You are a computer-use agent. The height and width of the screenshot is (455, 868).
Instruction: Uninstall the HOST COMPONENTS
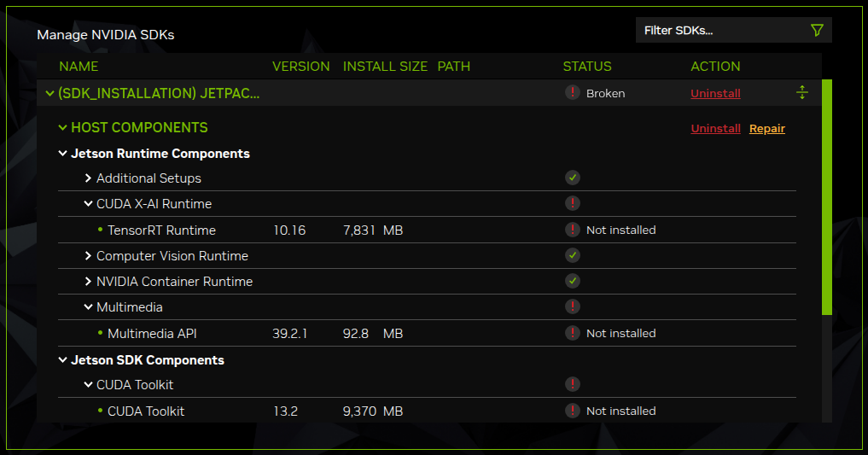coord(715,128)
